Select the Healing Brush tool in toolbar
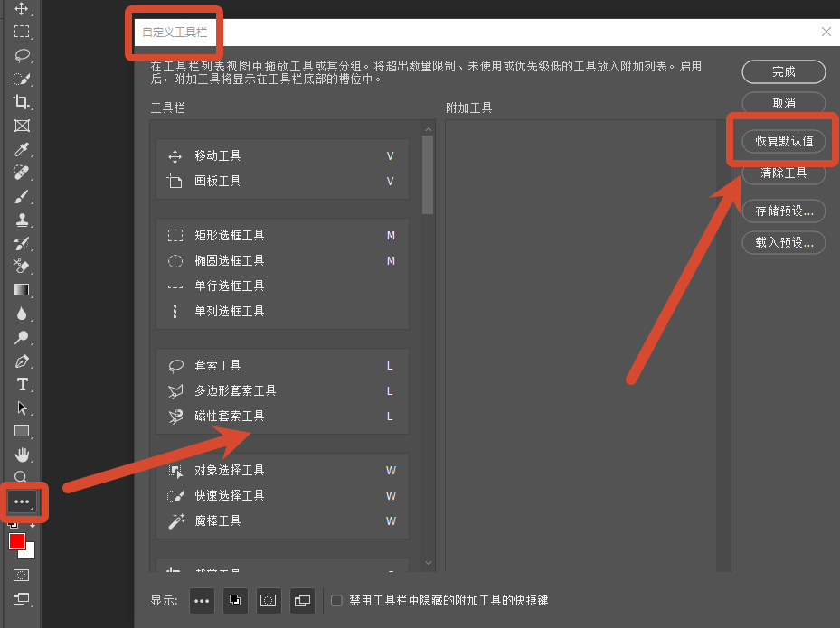 click(x=22, y=173)
